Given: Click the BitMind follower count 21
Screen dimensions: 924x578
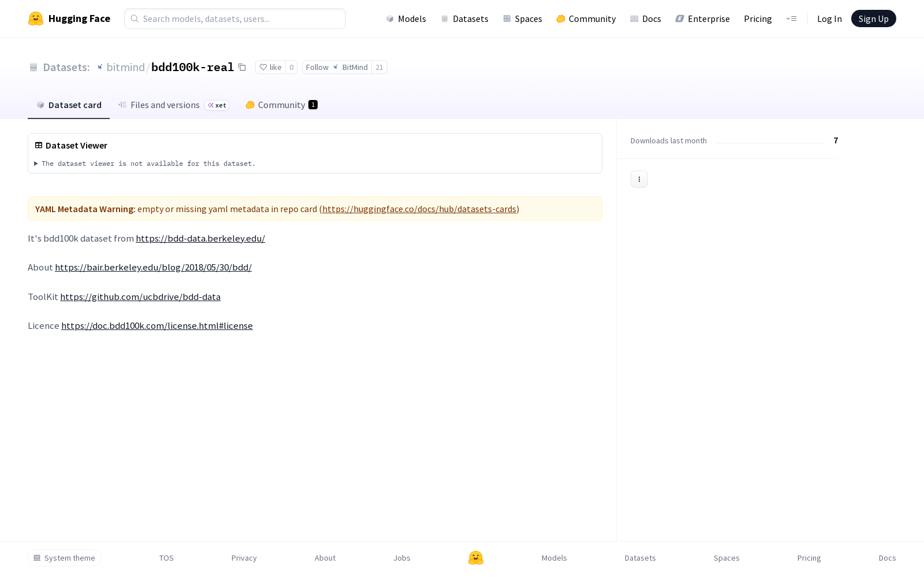Looking at the screenshot, I should [379, 68].
